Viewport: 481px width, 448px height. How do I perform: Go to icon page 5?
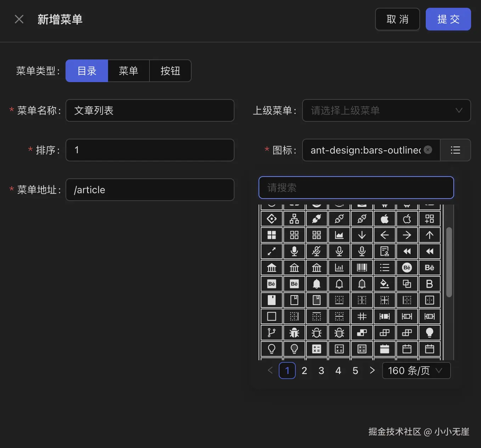355,371
